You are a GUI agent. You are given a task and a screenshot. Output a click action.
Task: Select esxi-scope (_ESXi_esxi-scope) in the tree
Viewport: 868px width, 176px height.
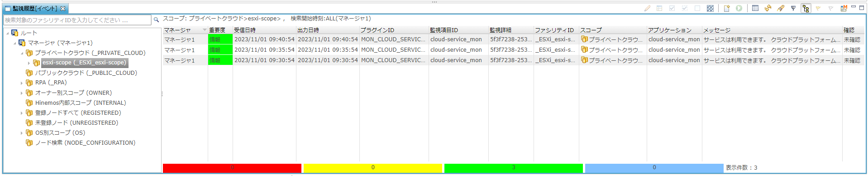tap(85, 63)
